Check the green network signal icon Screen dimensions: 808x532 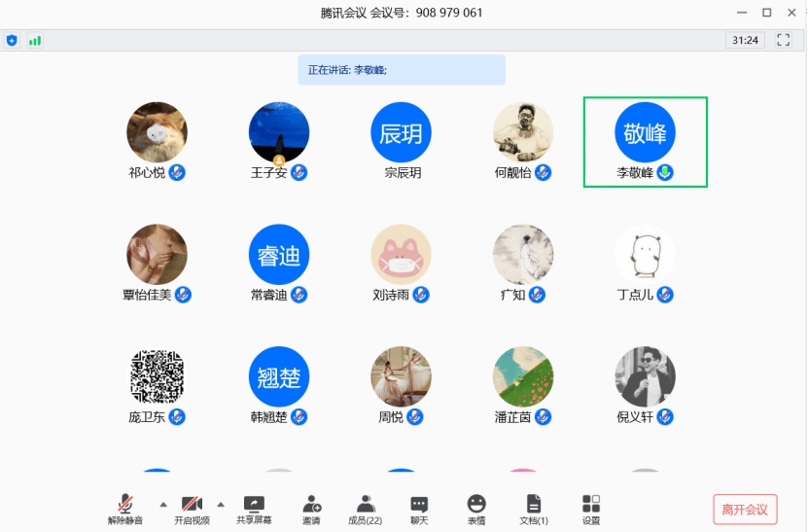coord(35,40)
